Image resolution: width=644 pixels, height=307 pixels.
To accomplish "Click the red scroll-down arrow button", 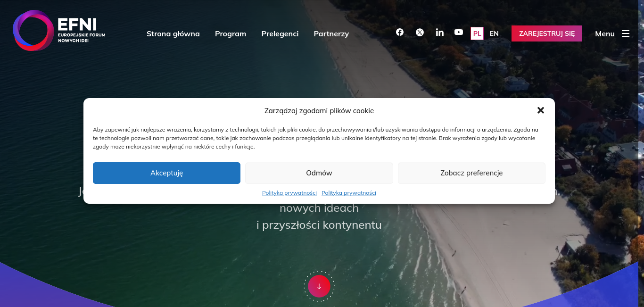I will coord(319,286).
